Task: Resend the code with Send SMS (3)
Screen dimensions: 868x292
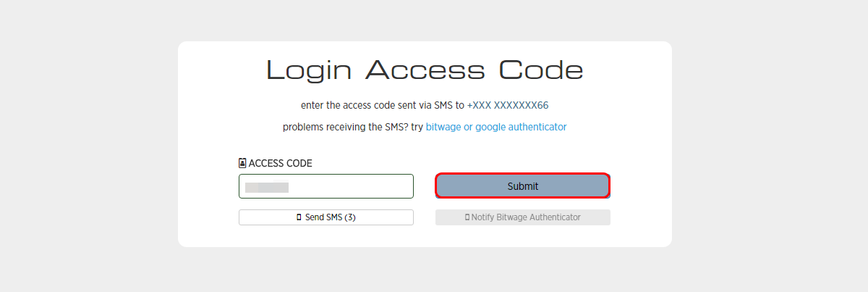Action: pos(326,217)
